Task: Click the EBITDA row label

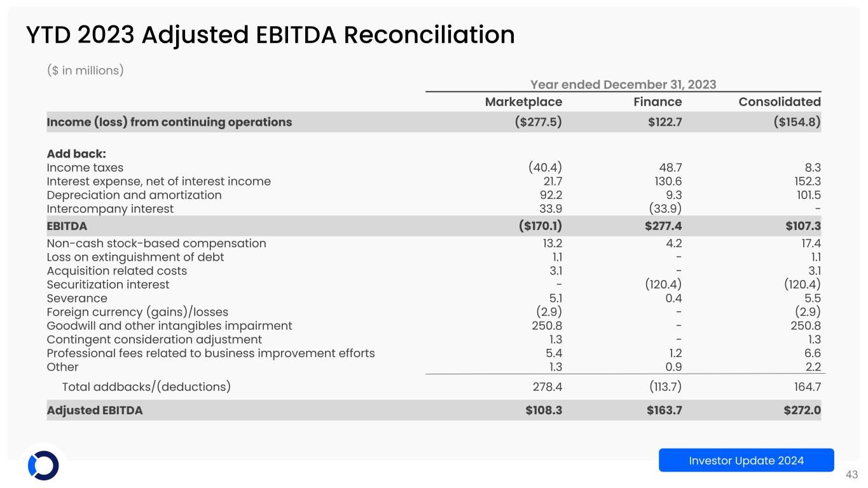Action: [67, 226]
